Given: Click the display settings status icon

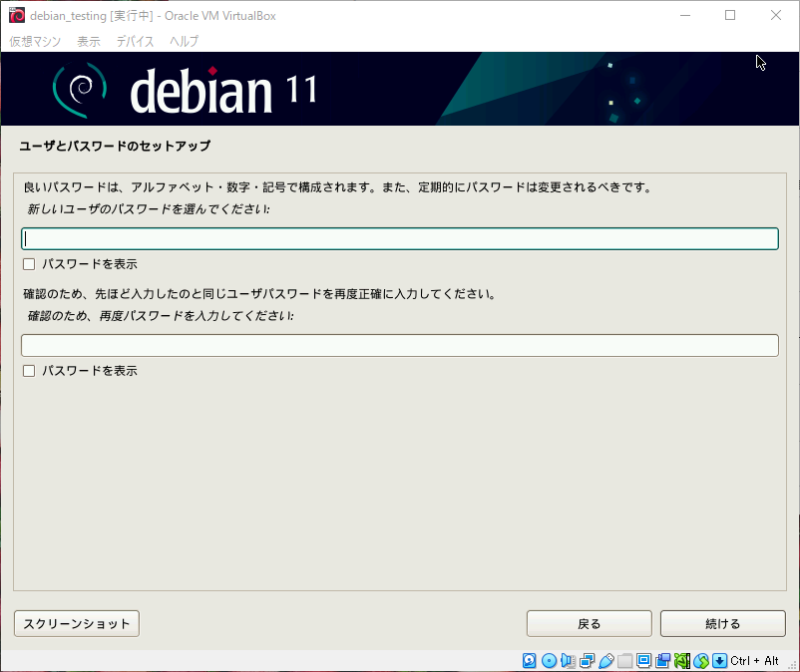Looking at the screenshot, I should click(643, 661).
